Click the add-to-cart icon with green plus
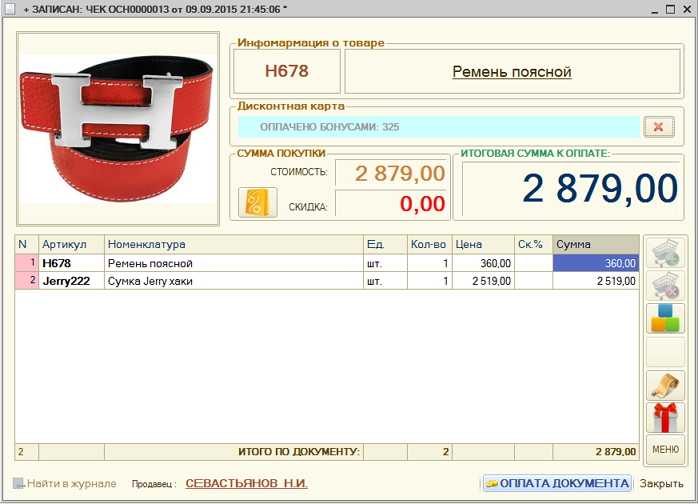 point(665,252)
